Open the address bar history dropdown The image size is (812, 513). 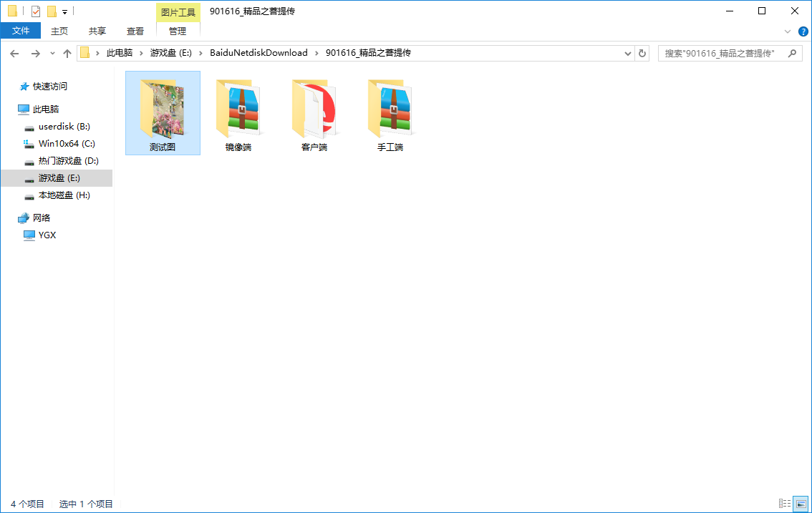coord(627,54)
